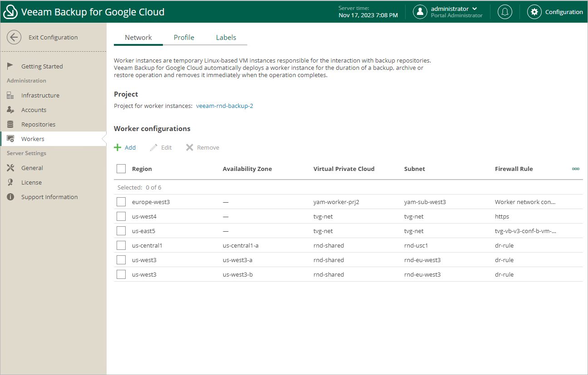
Task: Sort by Firewall Rule column header
Action: click(x=514, y=169)
